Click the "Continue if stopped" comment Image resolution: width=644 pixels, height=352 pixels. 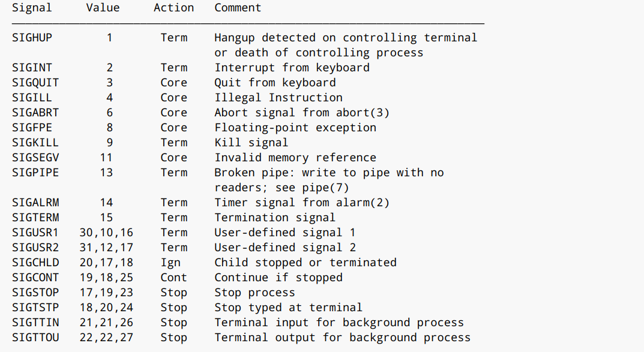tap(278, 278)
